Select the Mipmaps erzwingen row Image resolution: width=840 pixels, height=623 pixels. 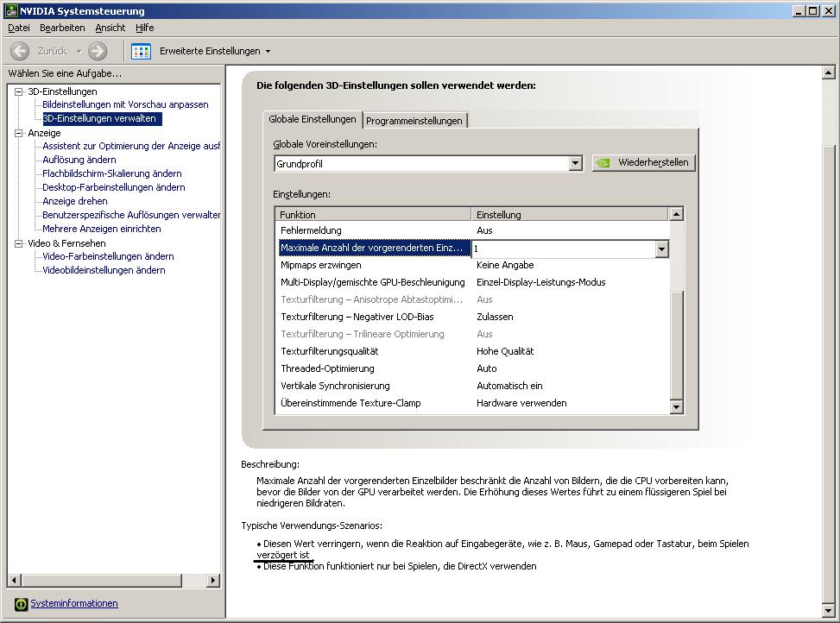pyautogui.click(x=472, y=265)
